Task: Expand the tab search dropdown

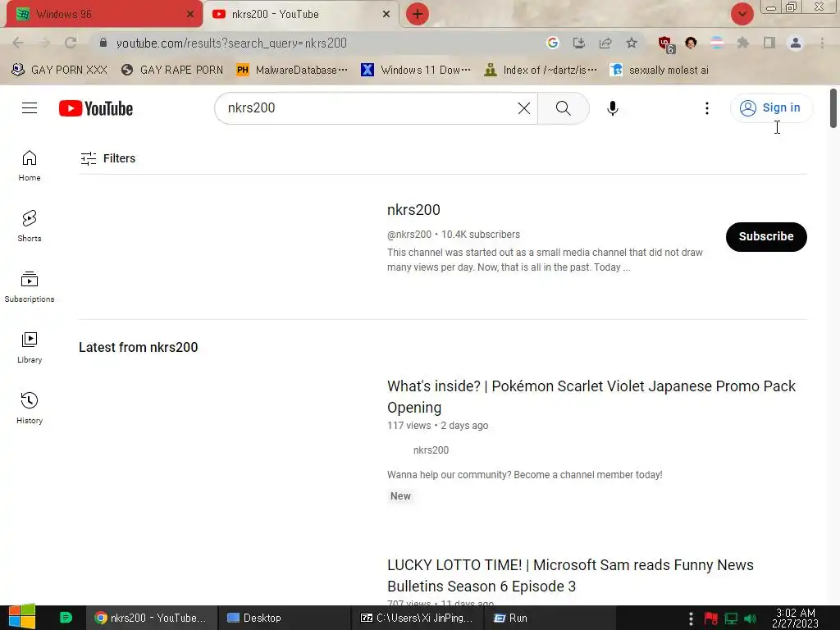Action: pyautogui.click(x=742, y=14)
